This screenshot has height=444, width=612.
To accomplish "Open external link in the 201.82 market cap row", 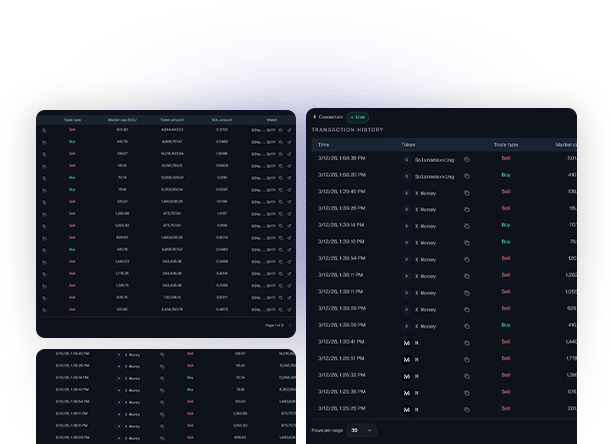I will [289, 309].
